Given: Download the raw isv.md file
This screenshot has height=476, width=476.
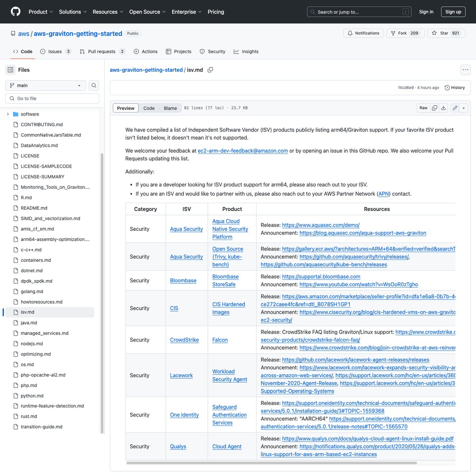Looking at the screenshot, I should [443, 108].
